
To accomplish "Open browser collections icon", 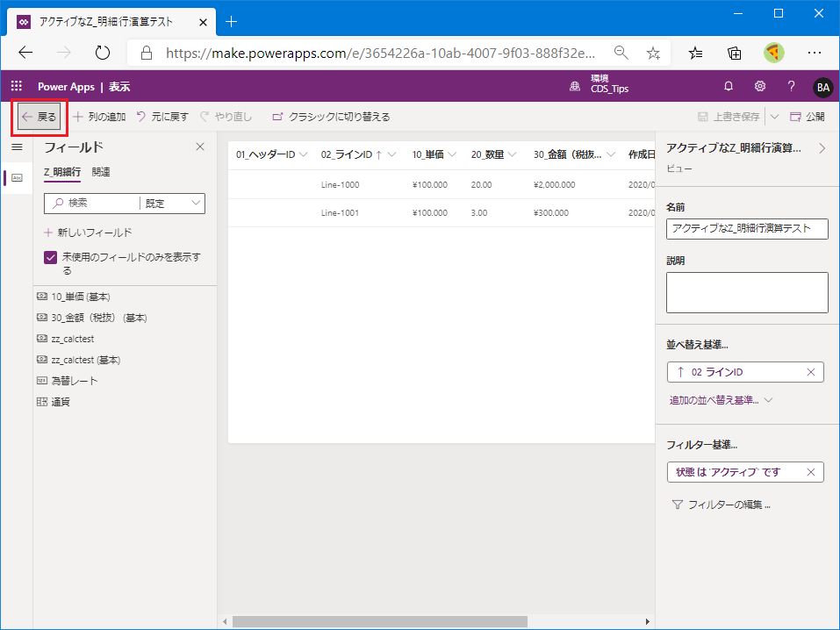I will 735,53.
